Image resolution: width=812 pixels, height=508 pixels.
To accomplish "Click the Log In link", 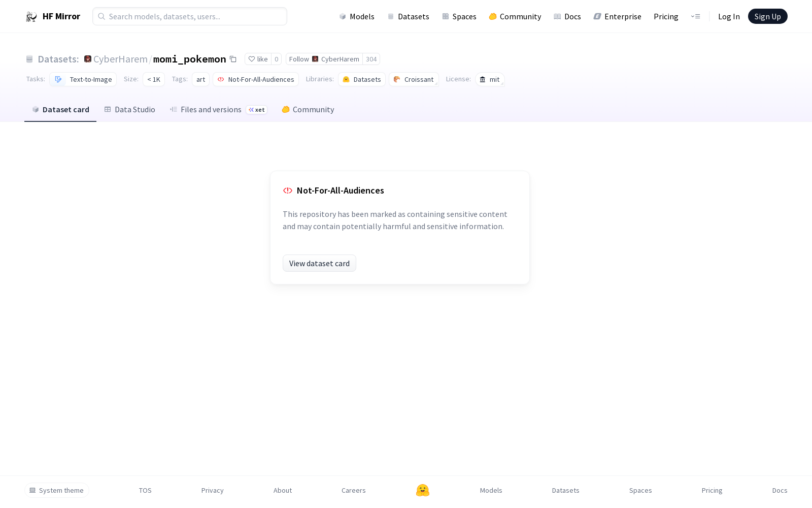I will pyautogui.click(x=729, y=16).
